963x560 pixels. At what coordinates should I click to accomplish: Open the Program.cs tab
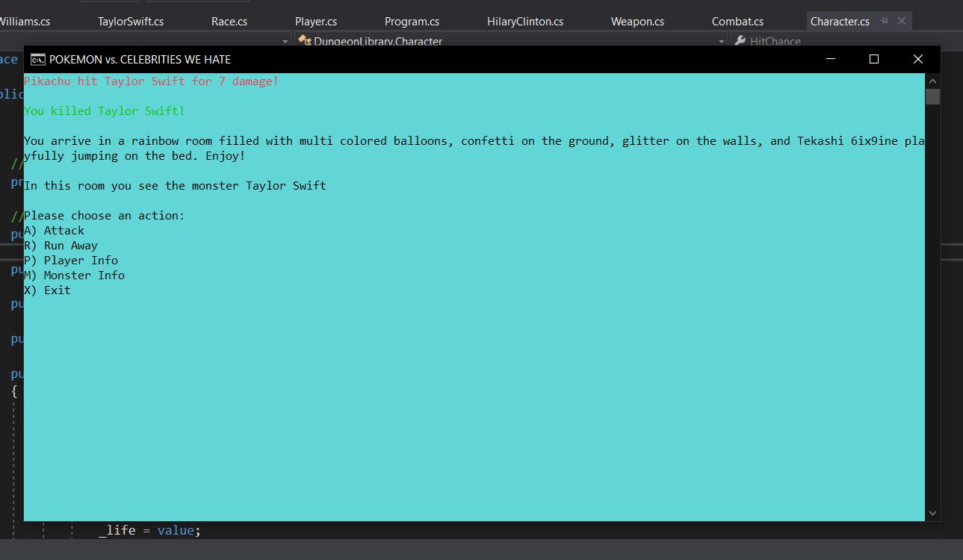pos(412,22)
